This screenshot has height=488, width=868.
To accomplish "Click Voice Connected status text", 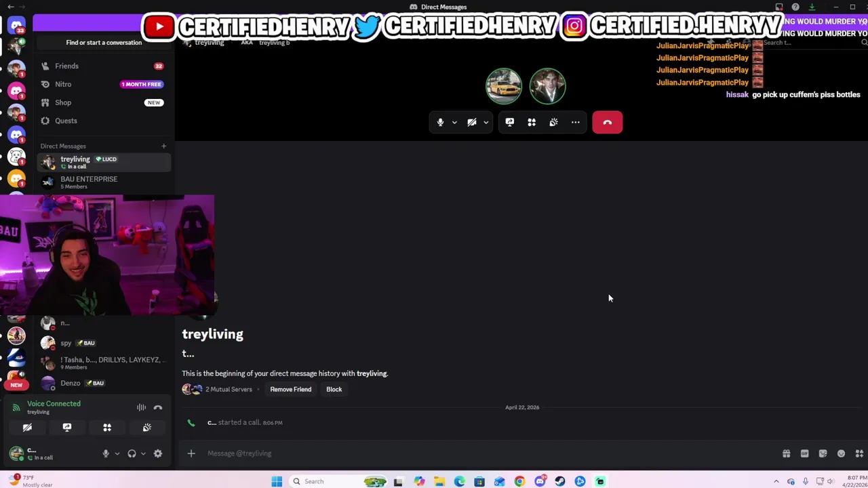I will point(54,404).
